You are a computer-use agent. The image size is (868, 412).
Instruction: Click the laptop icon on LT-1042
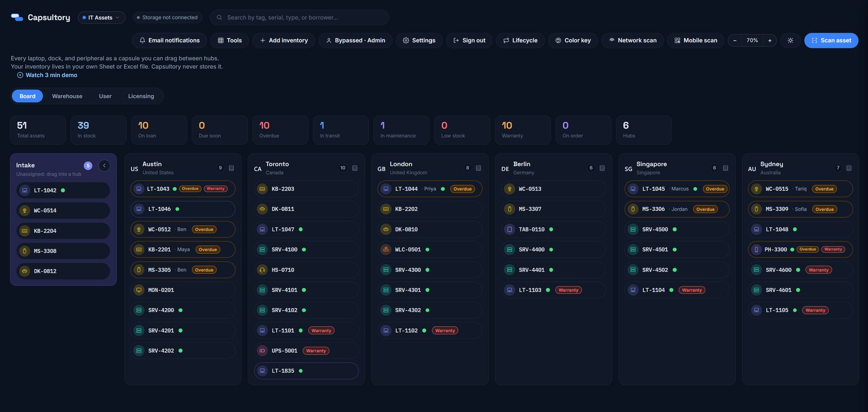24,191
